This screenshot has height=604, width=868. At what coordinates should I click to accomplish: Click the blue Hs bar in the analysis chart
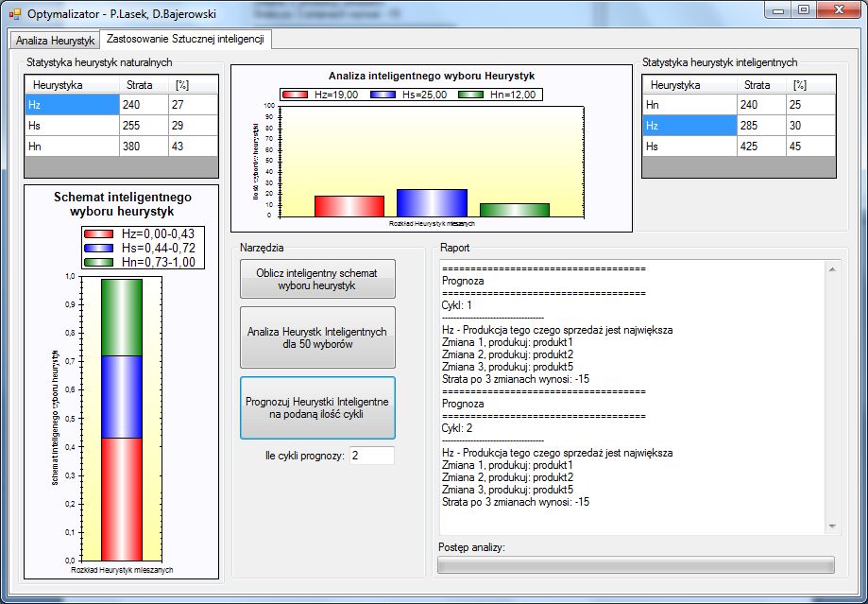(432, 203)
